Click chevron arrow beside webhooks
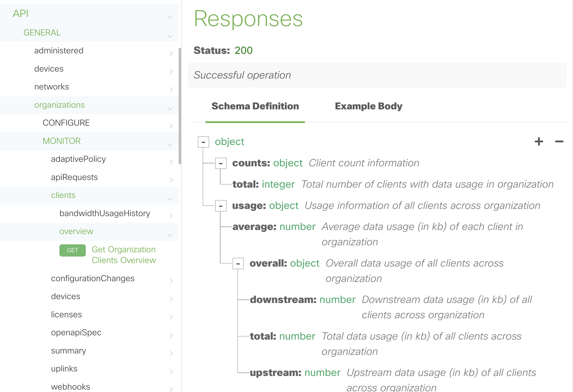573x392 pixels. (171, 389)
